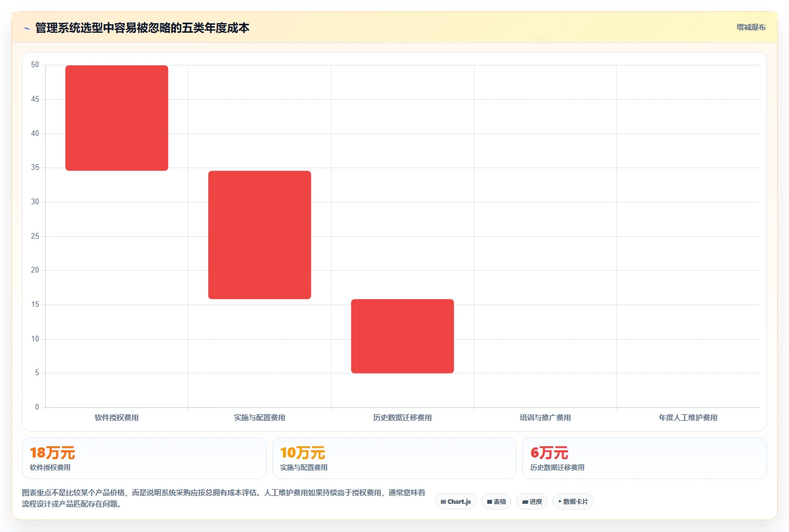The height and width of the screenshot is (532, 789).
Task: Click x-axis label 实施与配置费用
Action: coord(259,417)
